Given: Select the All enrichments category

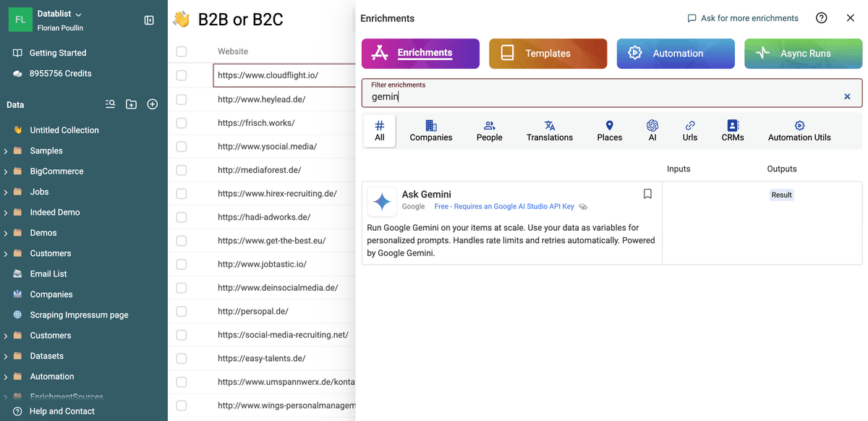Looking at the screenshot, I should [380, 131].
